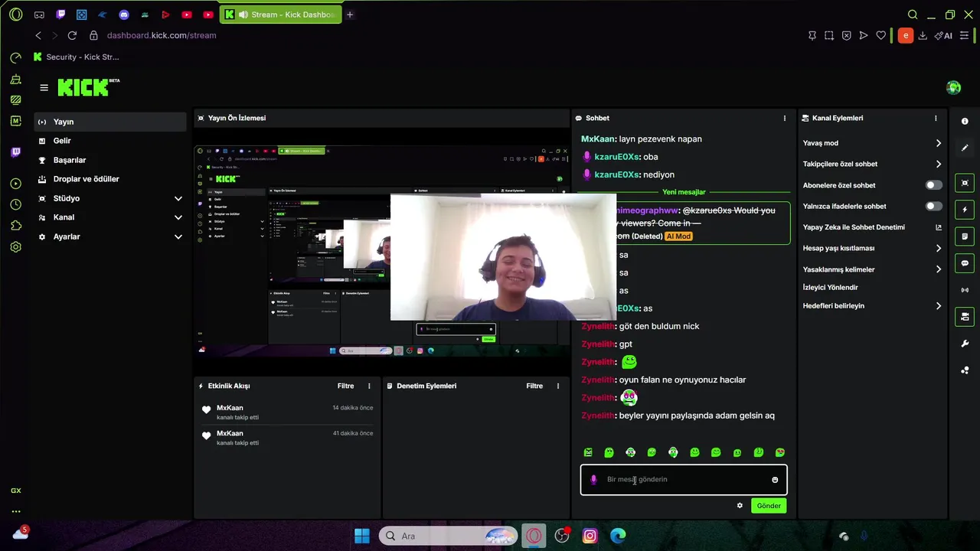Reload the page

click(x=72, y=35)
